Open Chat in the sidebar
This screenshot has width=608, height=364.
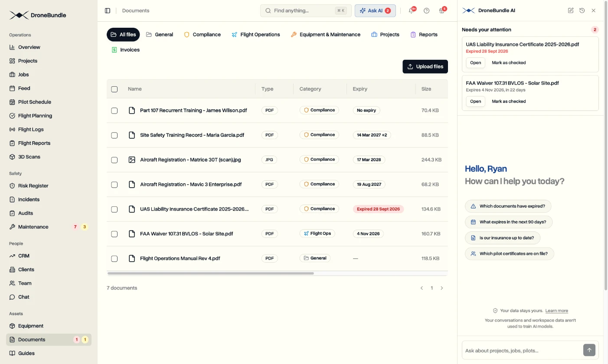click(x=49, y=297)
